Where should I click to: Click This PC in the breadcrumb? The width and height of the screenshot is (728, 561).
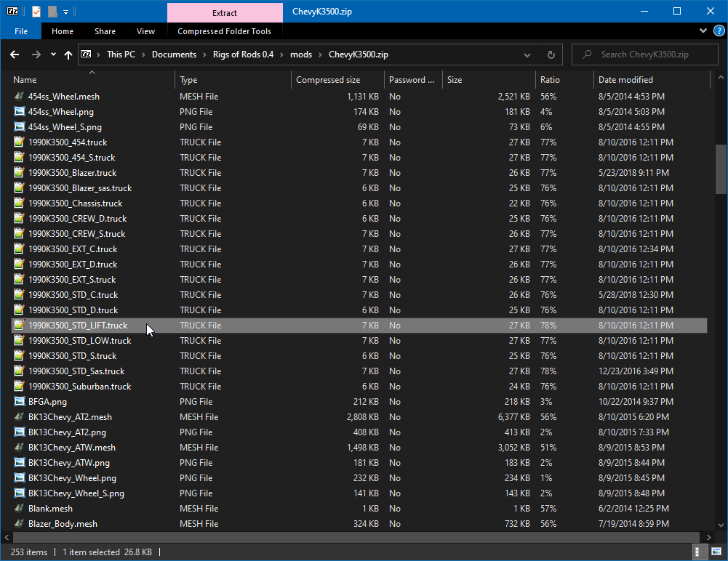[x=121, y=55]
